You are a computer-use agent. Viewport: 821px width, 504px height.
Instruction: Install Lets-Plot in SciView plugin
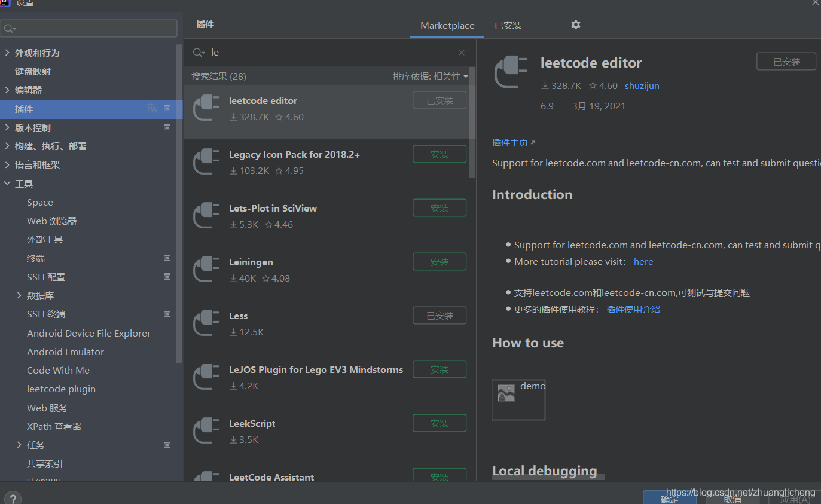(x=440, y=208)
